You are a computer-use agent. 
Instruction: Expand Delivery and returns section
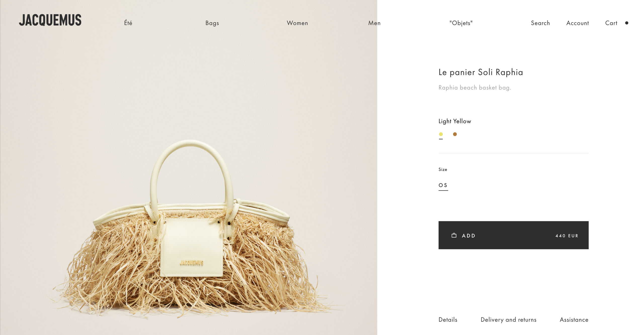click(508, 320)
